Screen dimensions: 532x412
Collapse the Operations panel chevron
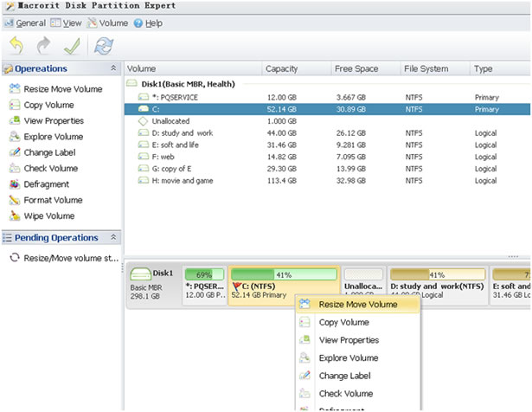click(x=113, y=68)
